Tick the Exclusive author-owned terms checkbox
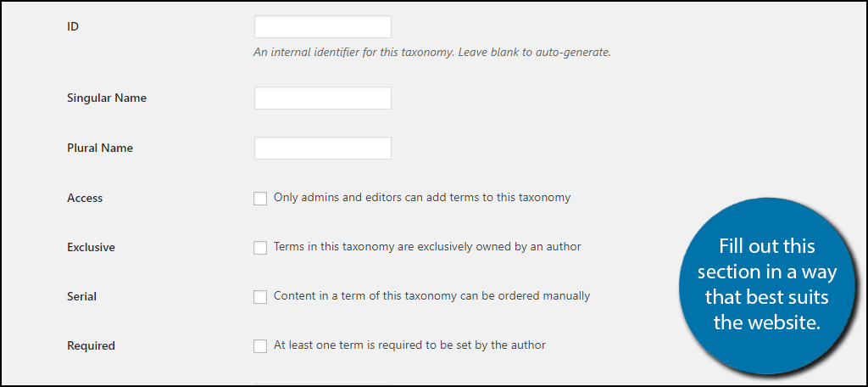Image resolution: width=868 pixels, height=387 pixels. 260,248
